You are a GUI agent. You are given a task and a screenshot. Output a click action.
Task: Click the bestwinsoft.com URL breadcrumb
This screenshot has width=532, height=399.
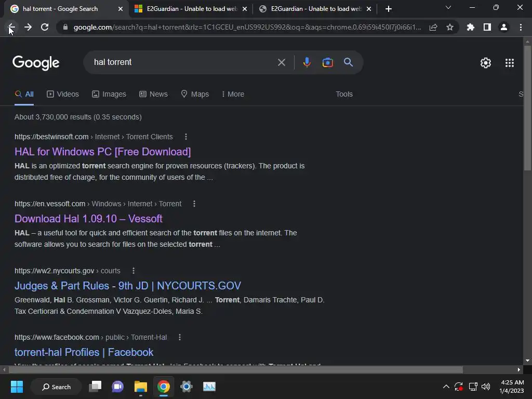(94, 137)
